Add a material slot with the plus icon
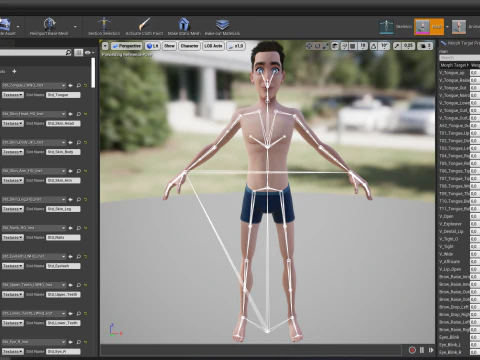Viewport: 480px width, 360px height. tap(14, 71)
